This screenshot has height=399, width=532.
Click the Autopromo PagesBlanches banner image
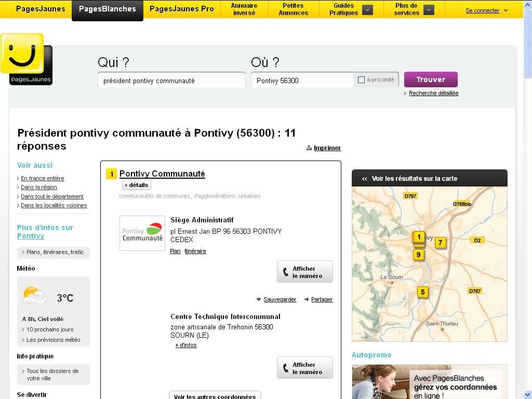430,382
